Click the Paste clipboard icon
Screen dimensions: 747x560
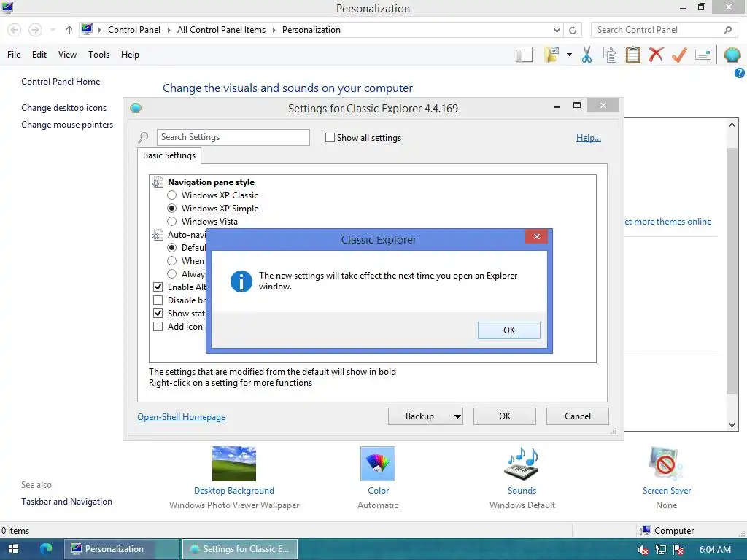pos(632,55)
